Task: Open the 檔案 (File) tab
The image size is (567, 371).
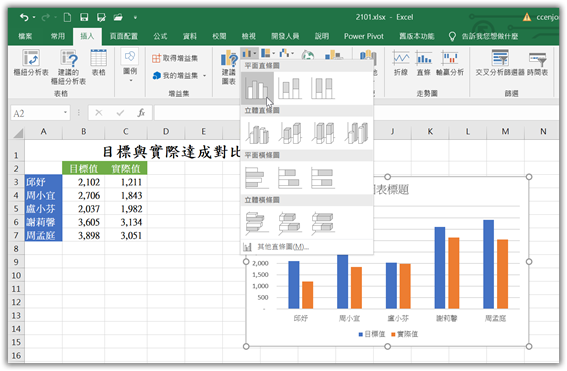Action: [x=25, y=36]
